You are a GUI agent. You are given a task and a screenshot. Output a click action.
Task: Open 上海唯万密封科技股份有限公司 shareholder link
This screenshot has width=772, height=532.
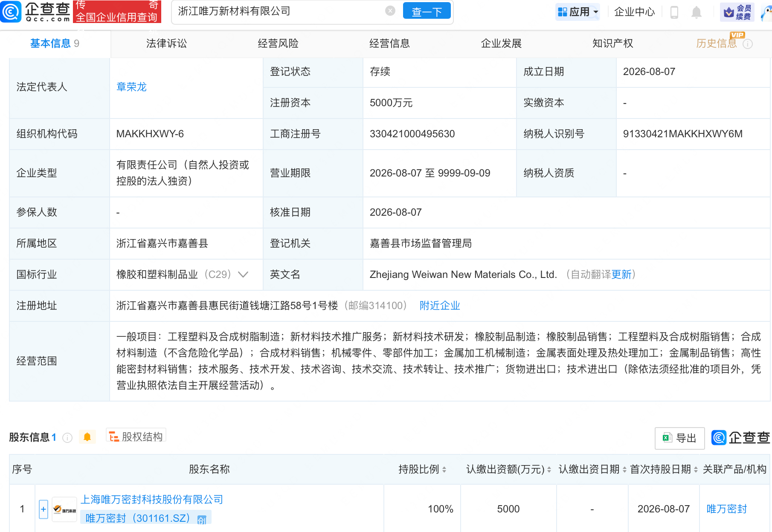coord(152,500)
